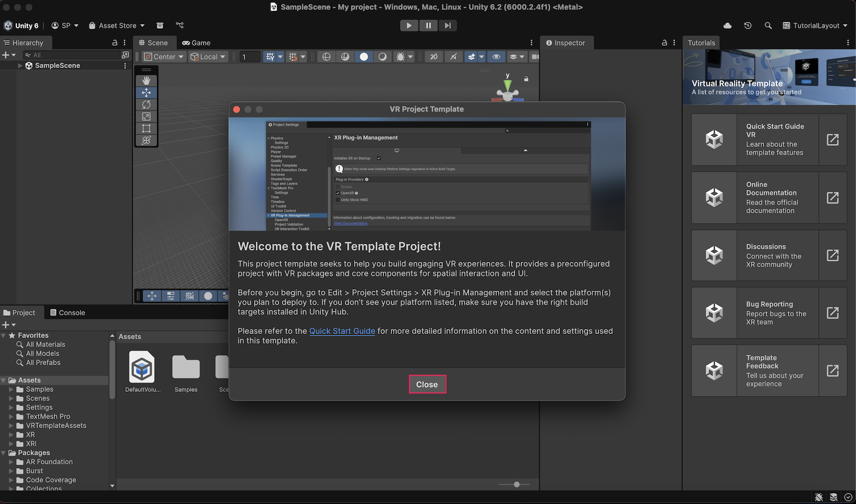
Task: Open the Center pivot mode dropdown
Action: (164, 57)
